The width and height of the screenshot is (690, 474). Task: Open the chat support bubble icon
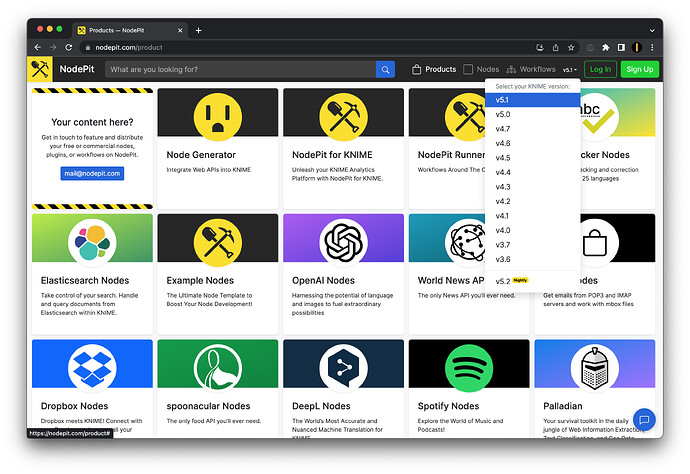pos(644,419)
